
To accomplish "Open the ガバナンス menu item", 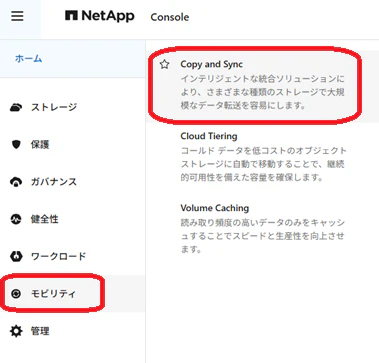I will (54, 182).
